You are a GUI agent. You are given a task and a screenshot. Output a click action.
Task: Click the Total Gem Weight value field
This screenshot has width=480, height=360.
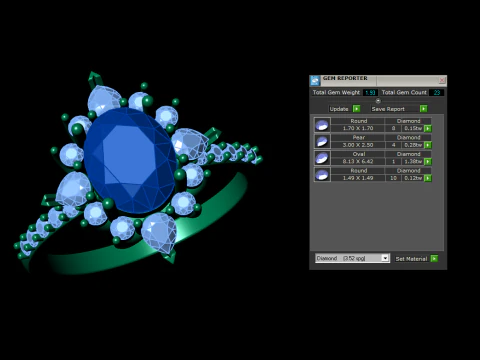point(370,93)
